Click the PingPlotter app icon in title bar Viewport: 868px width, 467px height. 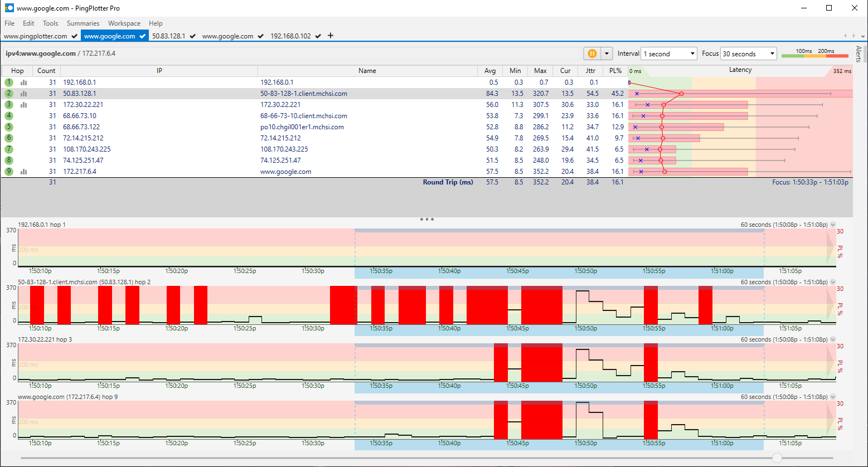click(x=9, y=8)
